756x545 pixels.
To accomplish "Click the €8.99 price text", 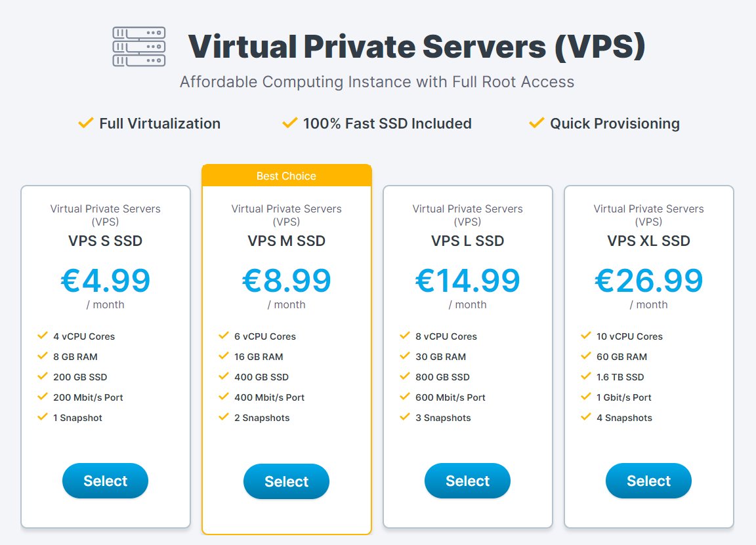I will coord(286,281).
